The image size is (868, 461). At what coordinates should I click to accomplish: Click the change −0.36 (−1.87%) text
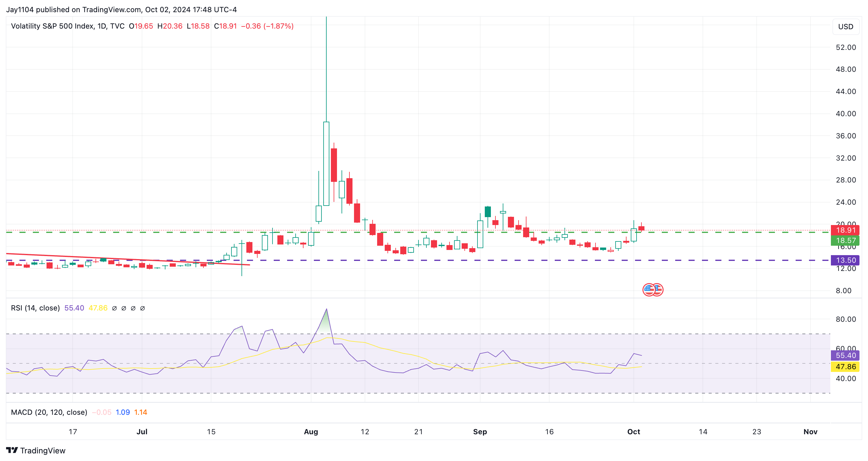click(267, 26)
